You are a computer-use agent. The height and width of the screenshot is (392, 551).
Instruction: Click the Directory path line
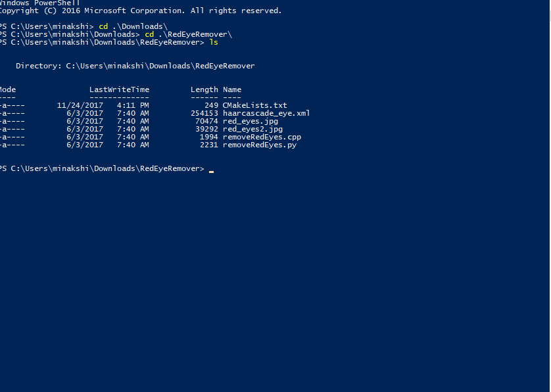coord(135,66)
